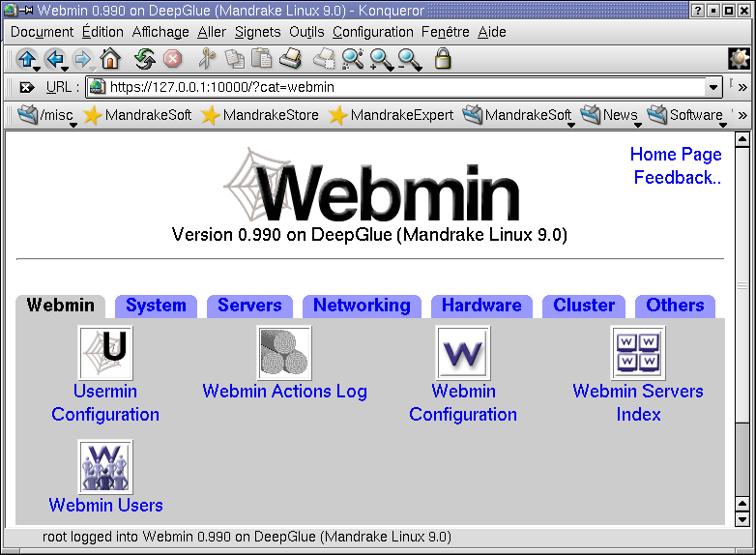
Task: Click the title bar help question button
Action: (698, 10)
